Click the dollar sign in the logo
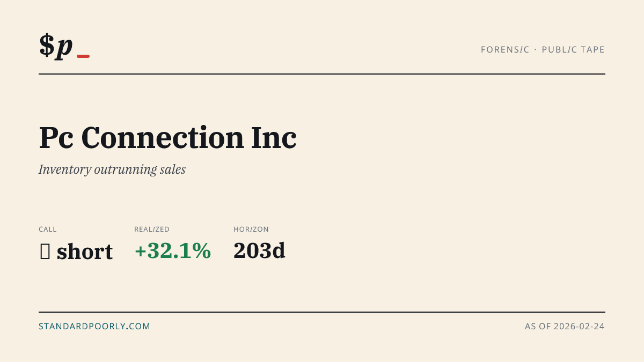The height and width of the screenshot is (362, 644). pos(47,45)
